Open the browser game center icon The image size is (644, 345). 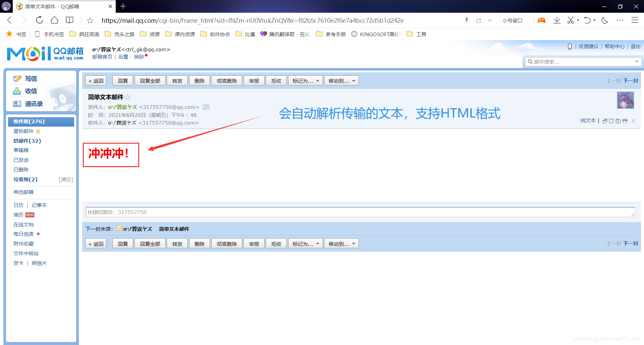[x=541, y=20]
